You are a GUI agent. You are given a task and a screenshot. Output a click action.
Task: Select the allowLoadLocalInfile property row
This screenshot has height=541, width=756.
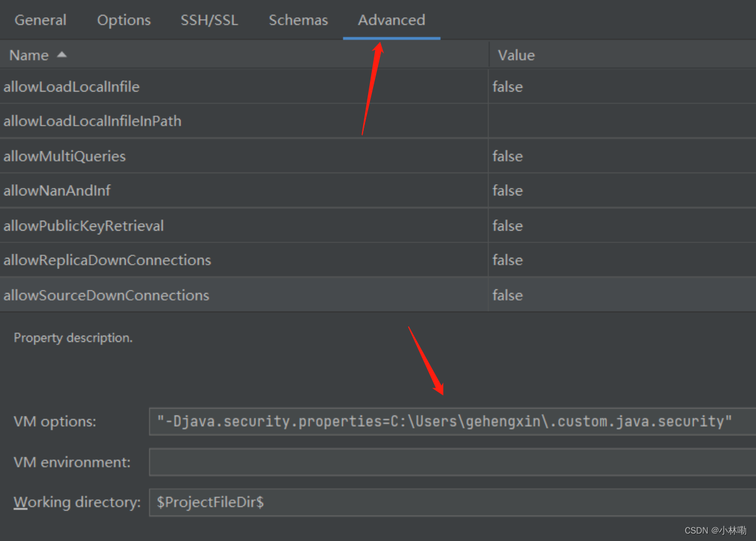(378, 87)
